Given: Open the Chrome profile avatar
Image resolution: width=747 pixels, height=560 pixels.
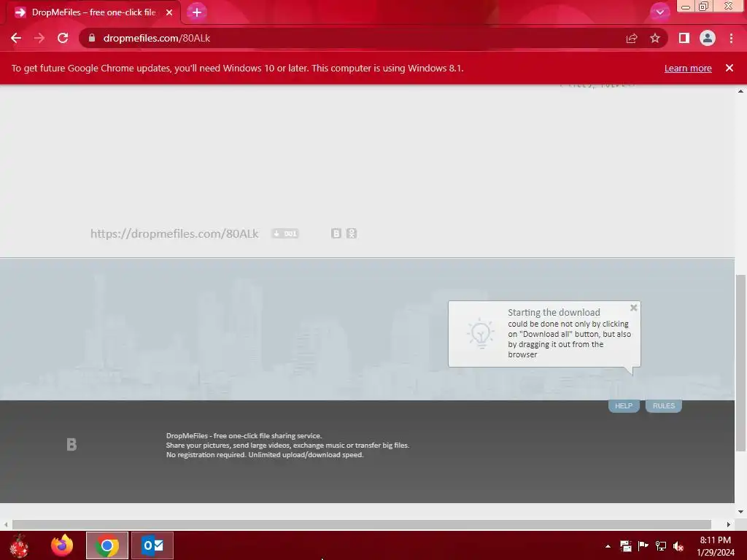Looking at the screenshot, I should (708, 38).
